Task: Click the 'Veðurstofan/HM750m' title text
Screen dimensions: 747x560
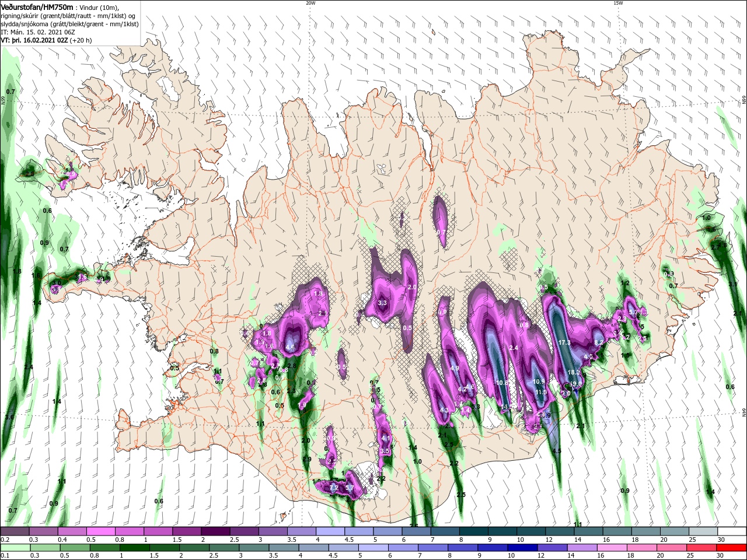Action: [37, 7]
